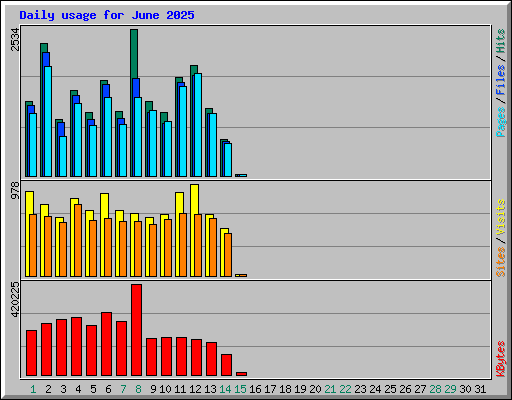
Task: Click the cyan pages bar for day 14
Action: (228, 160)
